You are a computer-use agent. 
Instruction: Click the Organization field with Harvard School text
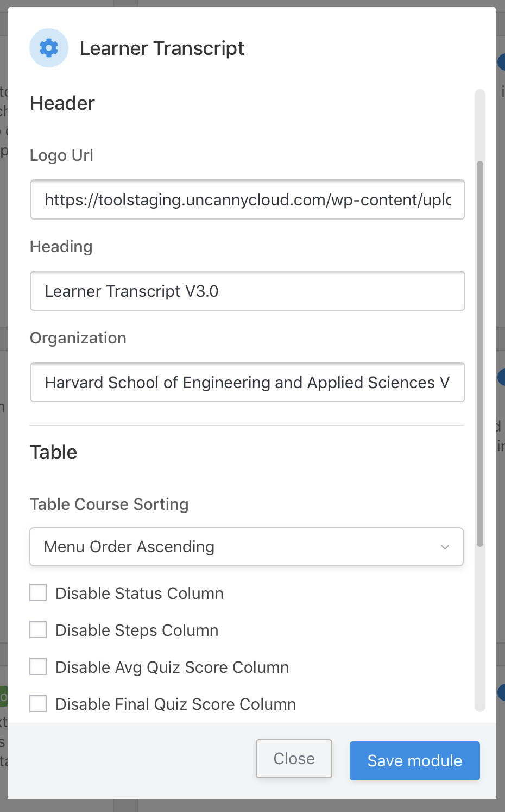tap(247, 383)
